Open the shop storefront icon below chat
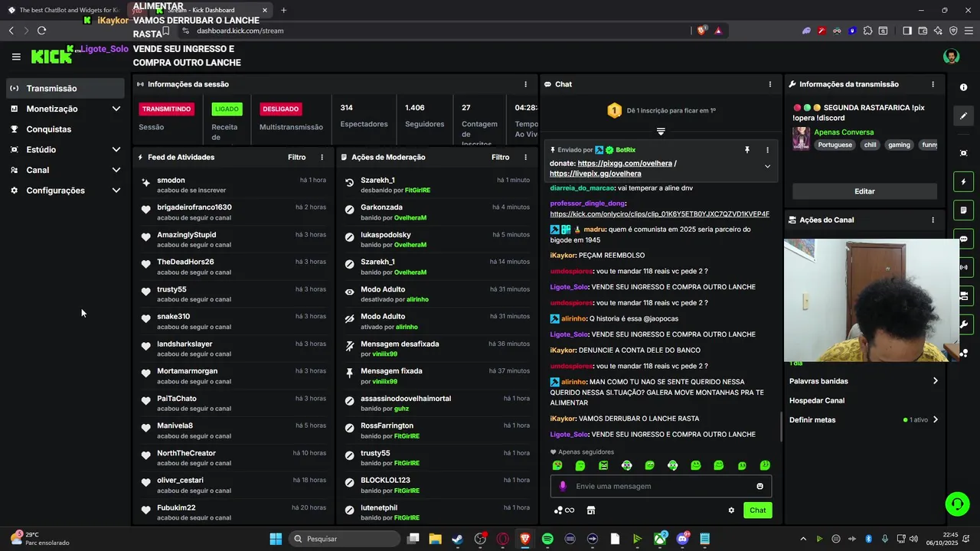 591,510
